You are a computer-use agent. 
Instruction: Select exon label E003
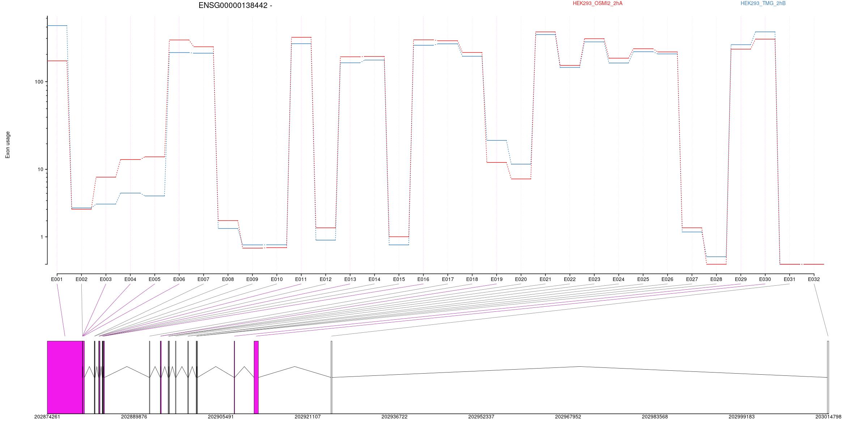coord(106,279)
